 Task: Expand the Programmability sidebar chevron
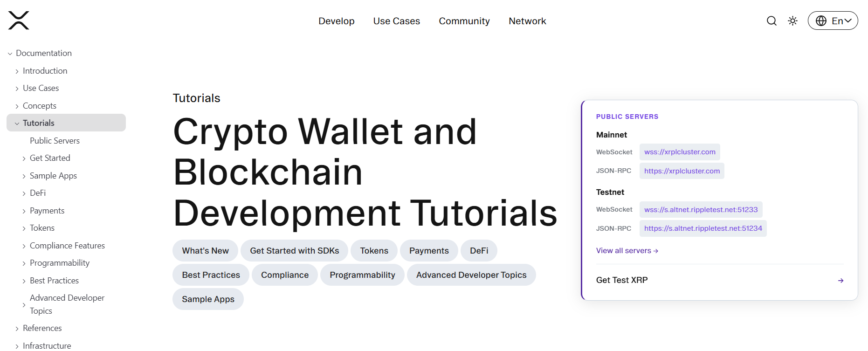(x=24, y=263)
